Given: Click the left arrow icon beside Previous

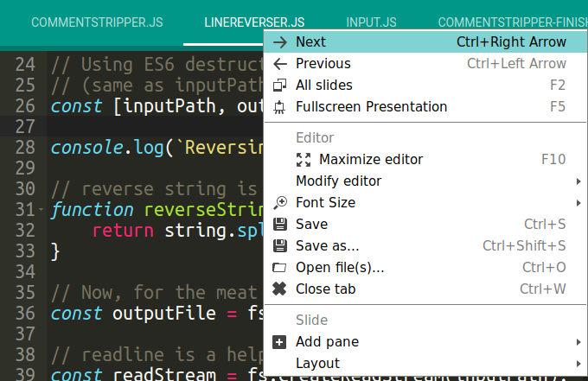Looking at the screenshot, I should pyautogui.click(x=280, y=64).
